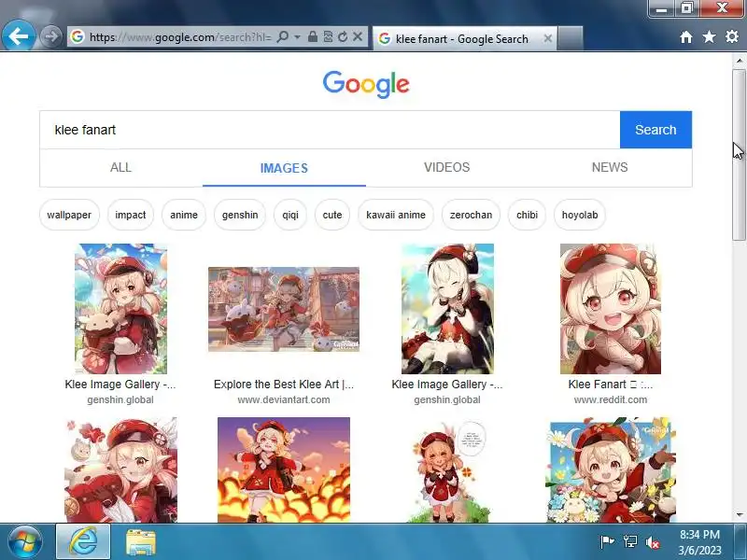Close the 'klee fanart - Google Search' tab
This screenshot has width=747, height=560.
click(548, 38)
